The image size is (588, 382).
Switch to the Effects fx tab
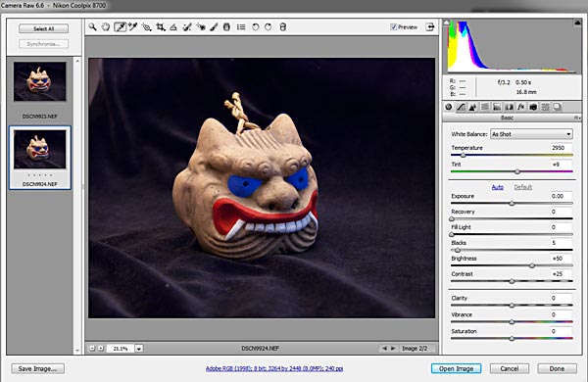(x=521, y=107)
